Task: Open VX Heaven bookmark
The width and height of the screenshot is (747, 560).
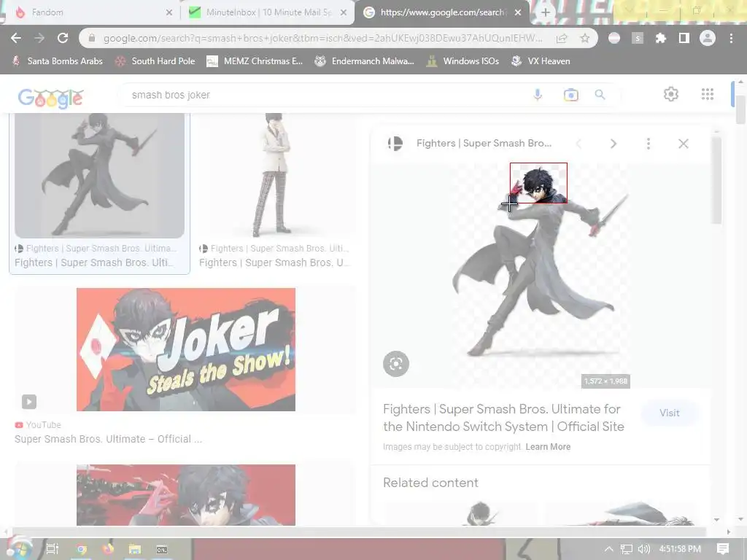Action: [x=541, y=61]
